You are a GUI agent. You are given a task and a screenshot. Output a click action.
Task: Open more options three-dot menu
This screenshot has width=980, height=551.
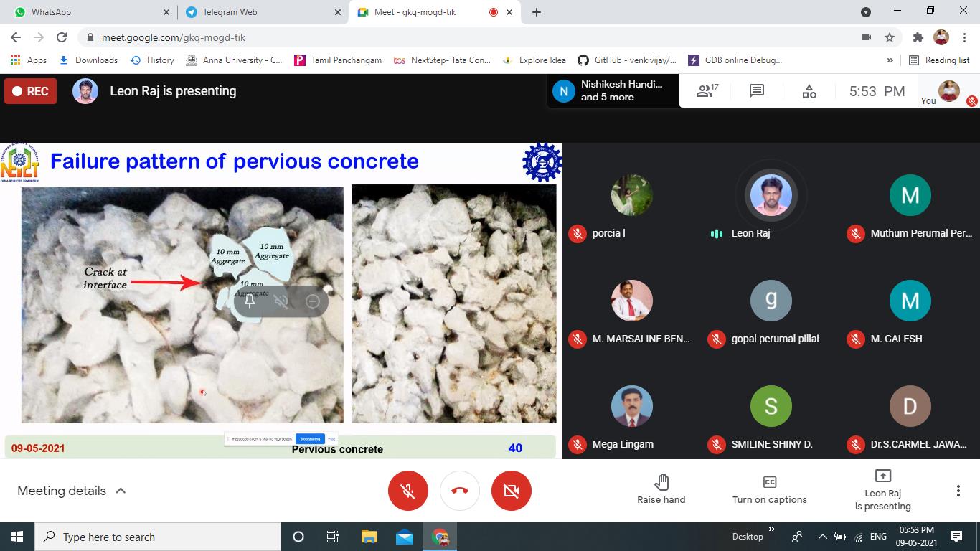click(958, 491)
